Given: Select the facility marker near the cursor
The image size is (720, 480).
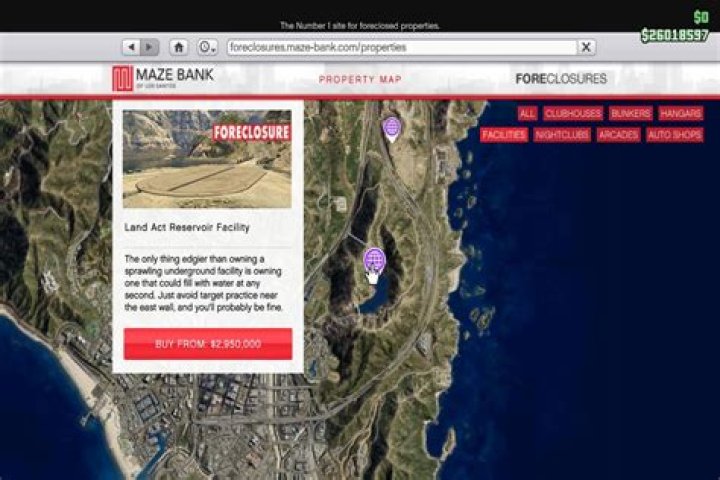Looking at the screenshot, I should [375, 260].
